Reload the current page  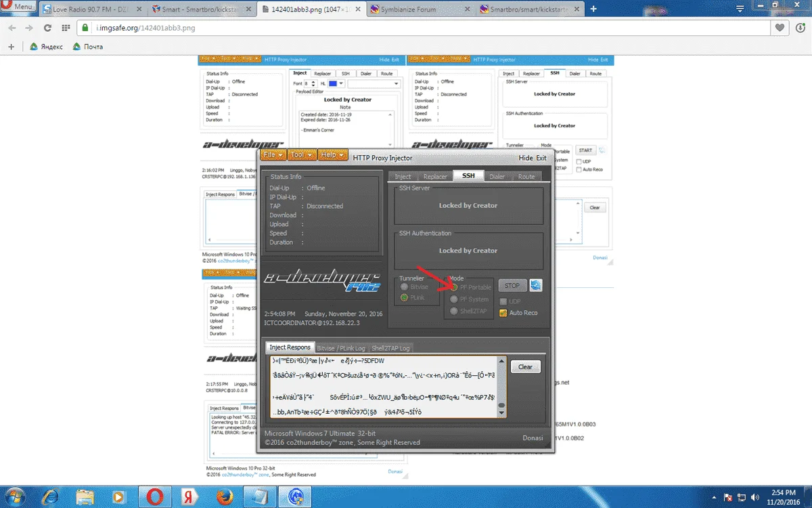coord(47,28)
